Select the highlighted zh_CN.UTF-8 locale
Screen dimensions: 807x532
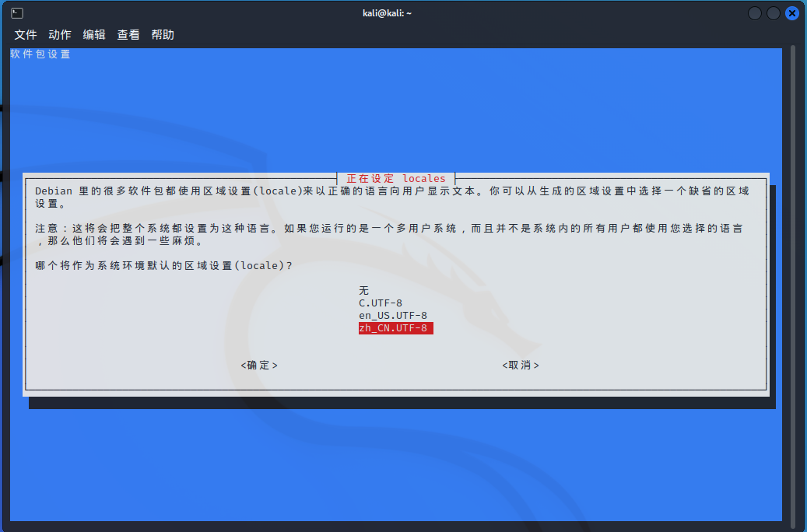coord(395,328)
